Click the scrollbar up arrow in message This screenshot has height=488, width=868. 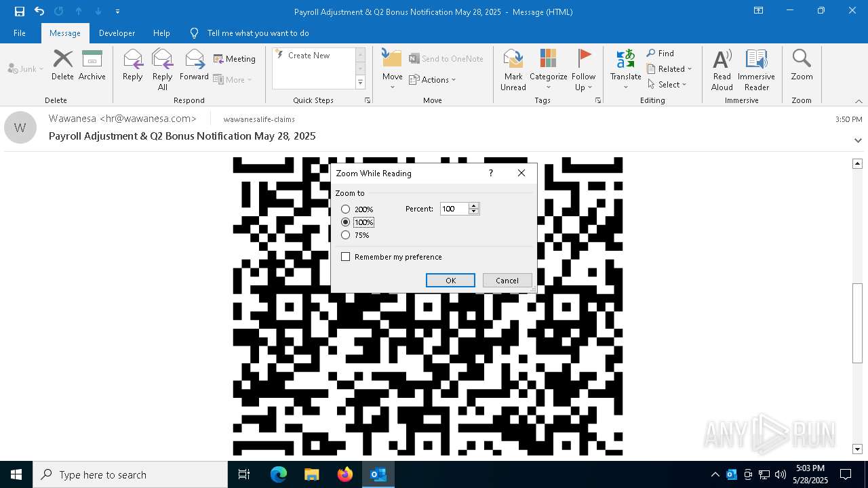[x=857, y=163]
